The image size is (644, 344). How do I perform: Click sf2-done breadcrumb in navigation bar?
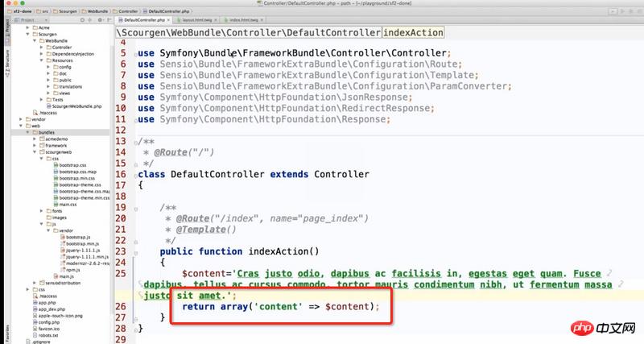19,11
